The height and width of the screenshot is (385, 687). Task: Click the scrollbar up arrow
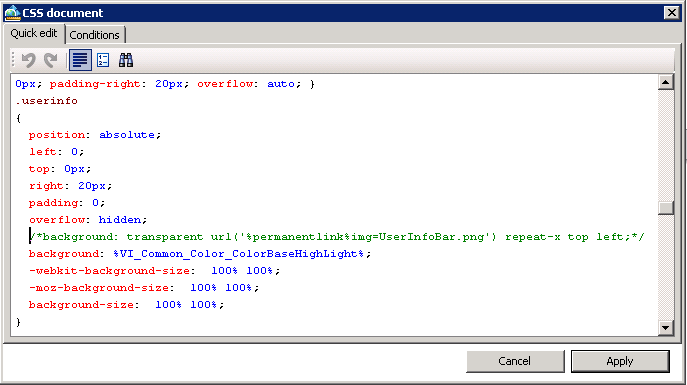(666, 82)
